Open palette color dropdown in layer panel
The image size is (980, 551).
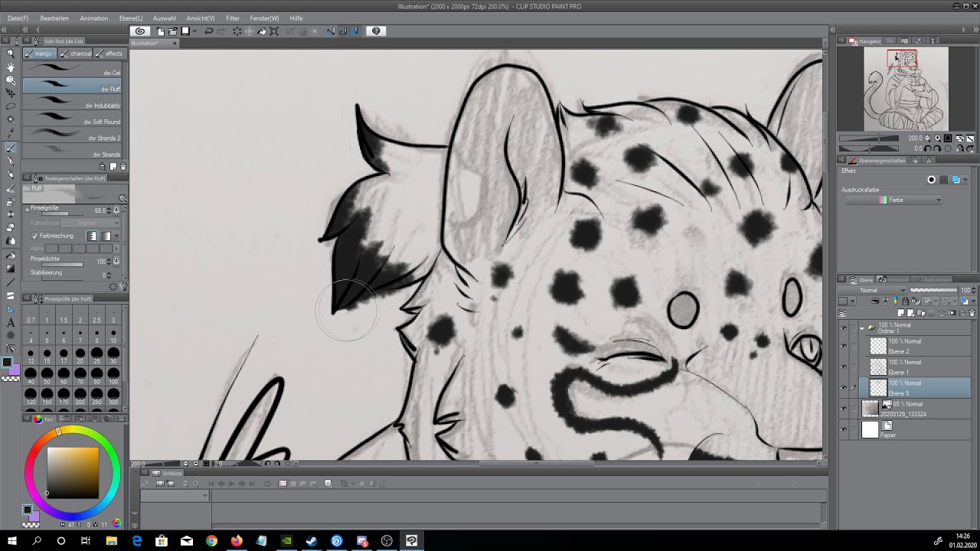853,301
